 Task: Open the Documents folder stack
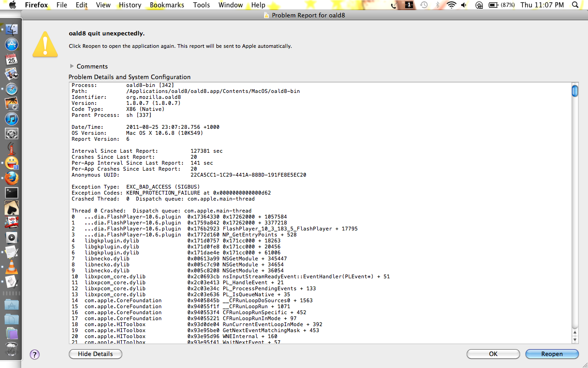[x=11, y=319]
